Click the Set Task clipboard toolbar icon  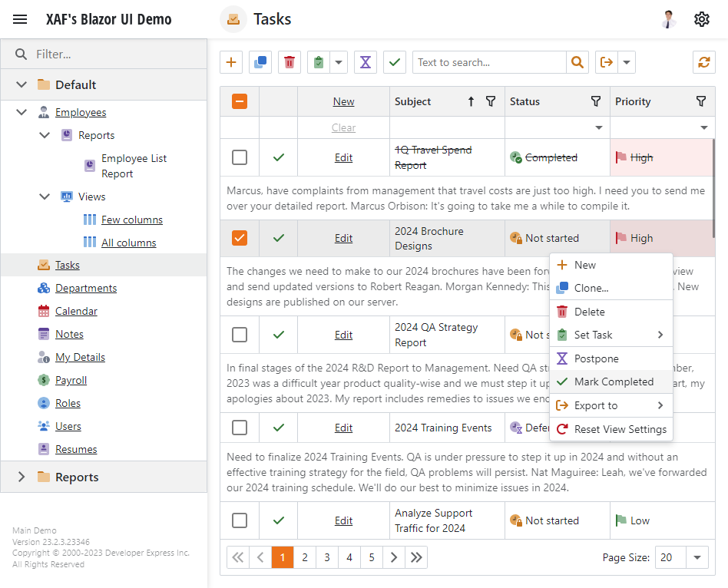click(319, 62)
